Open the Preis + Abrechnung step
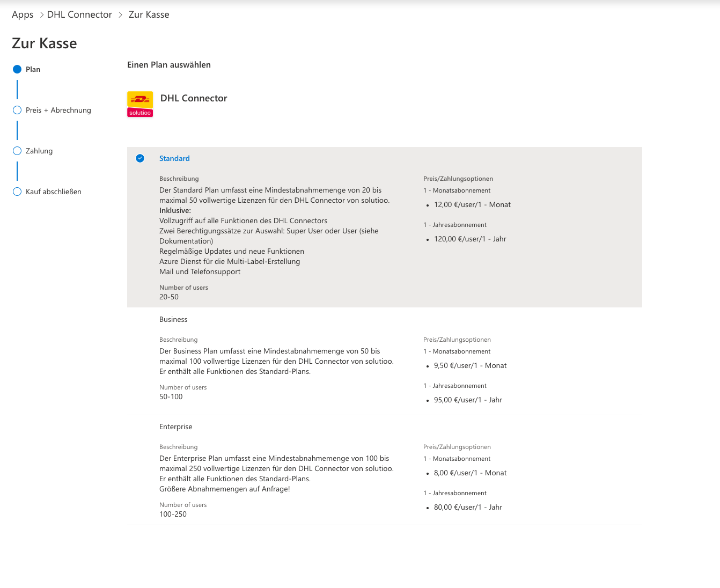This screenshot has width=720, height=588. pos(58,110)
